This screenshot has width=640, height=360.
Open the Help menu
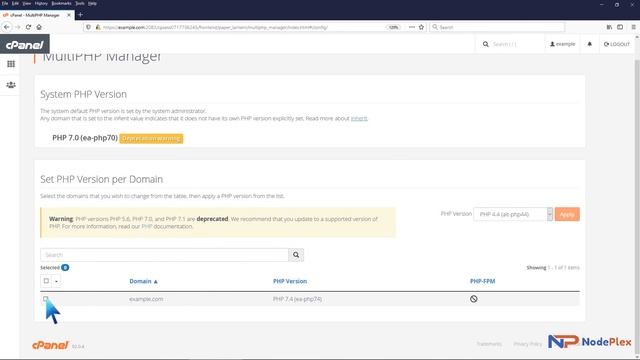point(93,3)
